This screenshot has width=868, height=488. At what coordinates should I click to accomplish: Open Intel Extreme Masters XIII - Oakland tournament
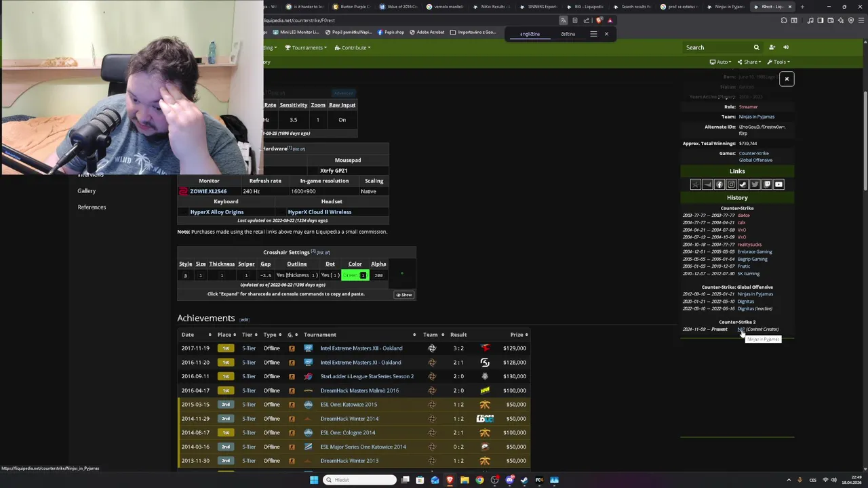click(361, 348)
